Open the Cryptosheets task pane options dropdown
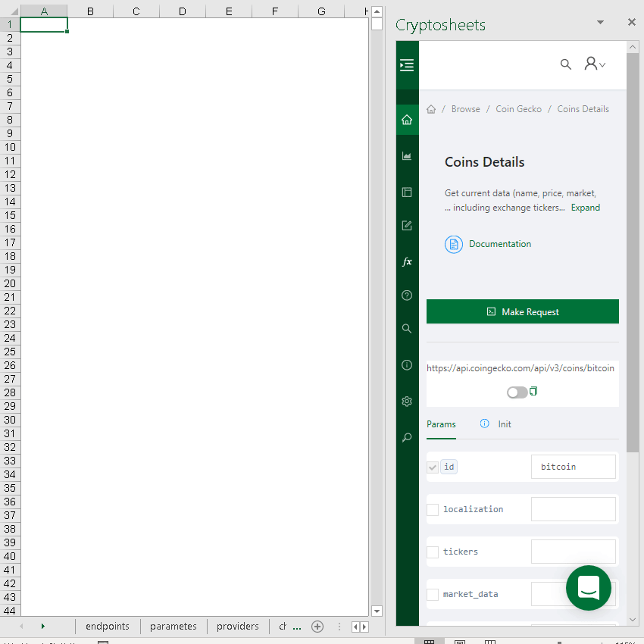This screenshot has width=644, height=644. (600, 22)
